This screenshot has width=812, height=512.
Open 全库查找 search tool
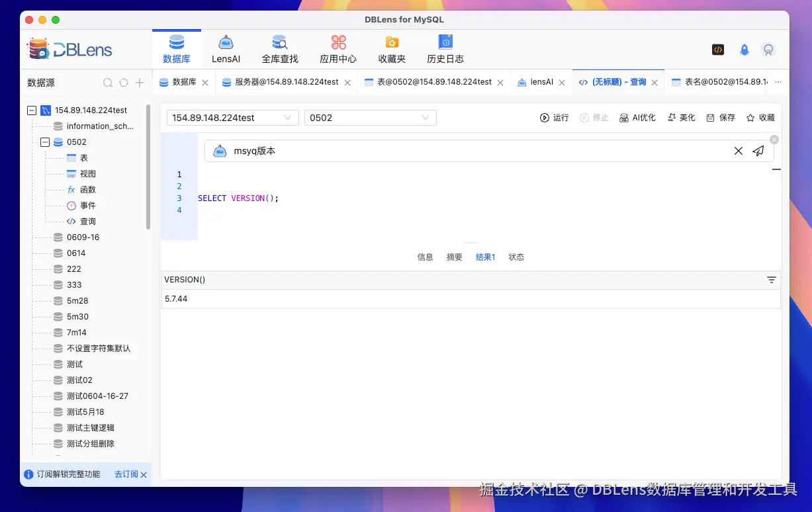(280, 50)
